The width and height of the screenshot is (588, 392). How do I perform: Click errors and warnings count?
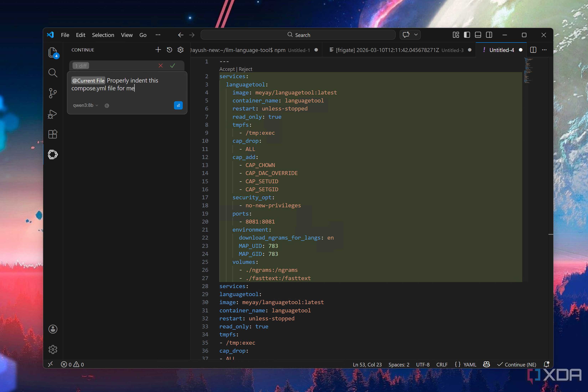tap(72, 365)
